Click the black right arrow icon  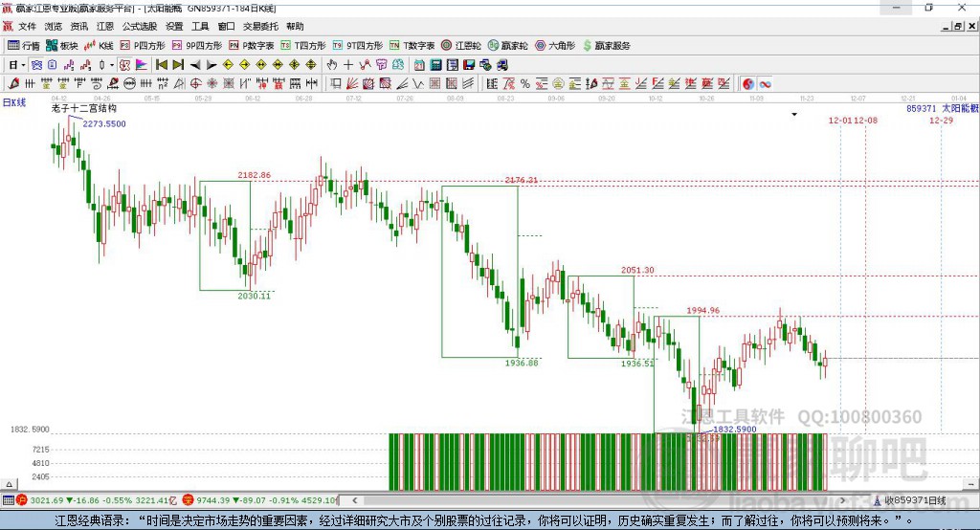tap(212, 64)
